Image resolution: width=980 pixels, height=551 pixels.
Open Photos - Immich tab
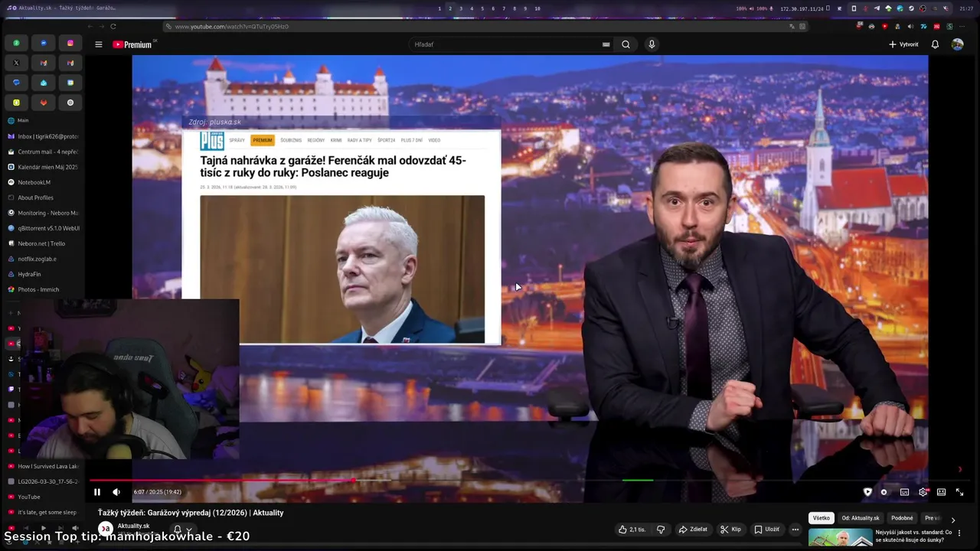click(44, 289)
